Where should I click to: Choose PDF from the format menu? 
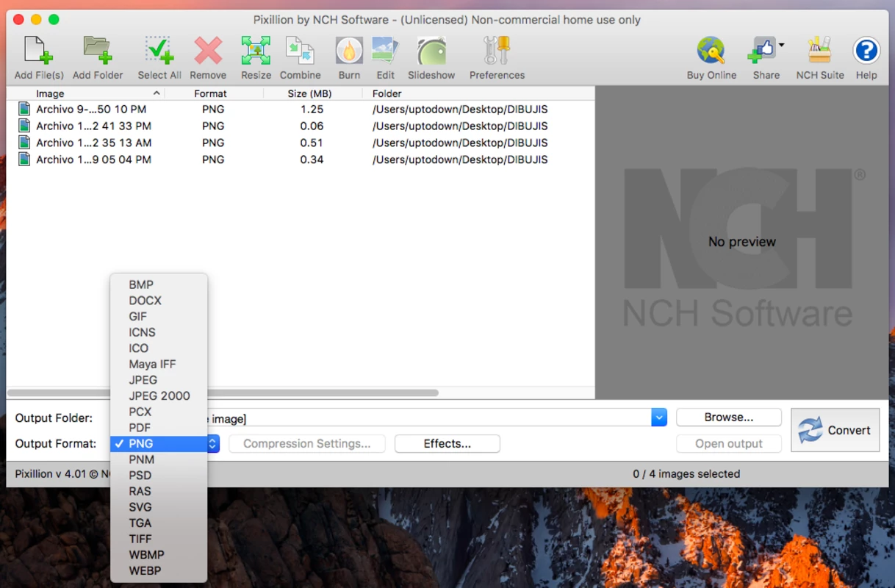tap(159, 428)
